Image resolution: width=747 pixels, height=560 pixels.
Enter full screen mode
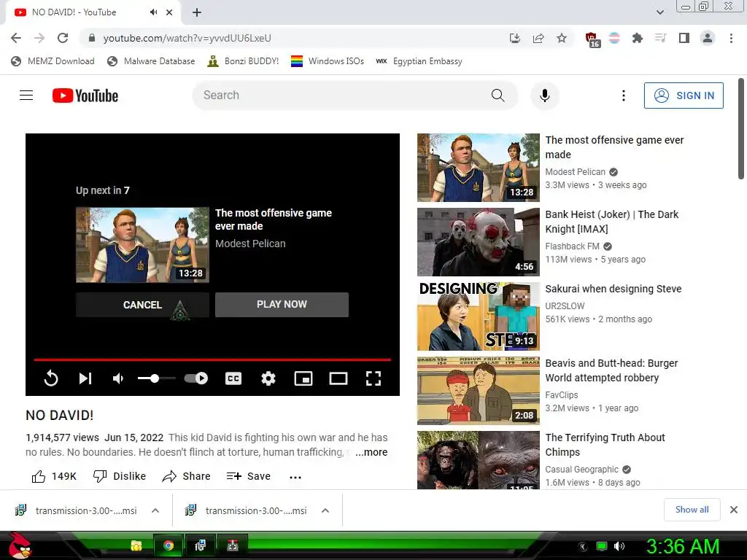pos(373,378)
